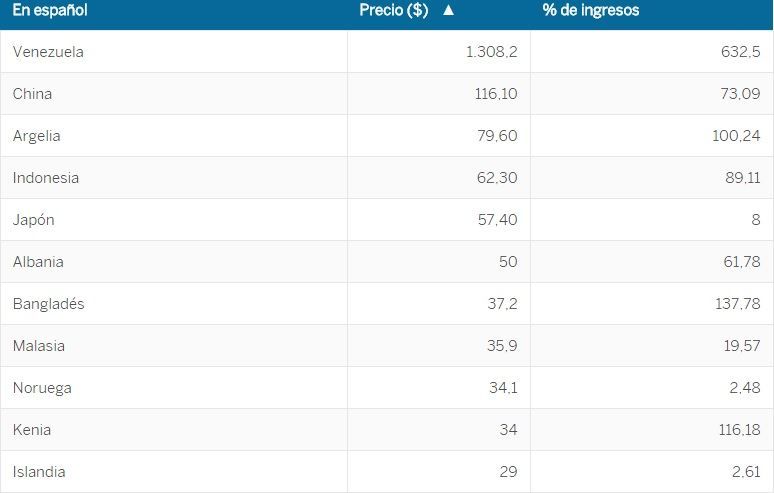Click the Kenia row name

pyautogui.click(x=32, y=430)
